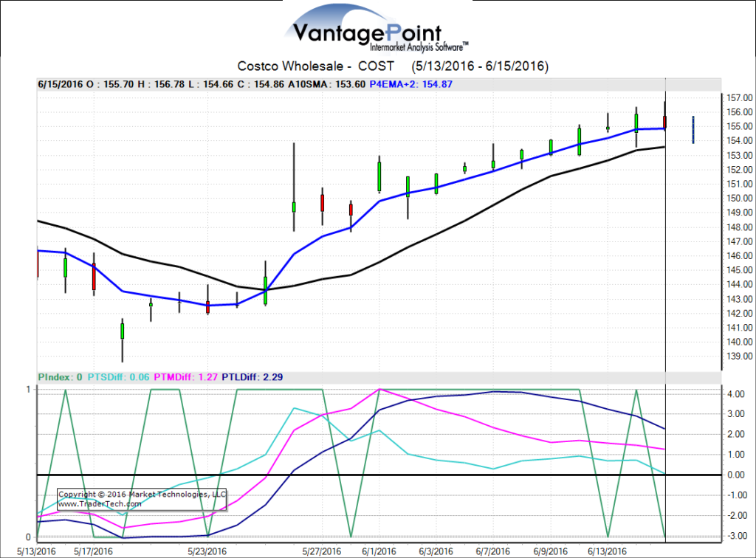The width and height of the screenshot is (756, 558).
Task: Click the '6/7/2016' date axis label
Action: pyautogui.click(x=493, y=551)
